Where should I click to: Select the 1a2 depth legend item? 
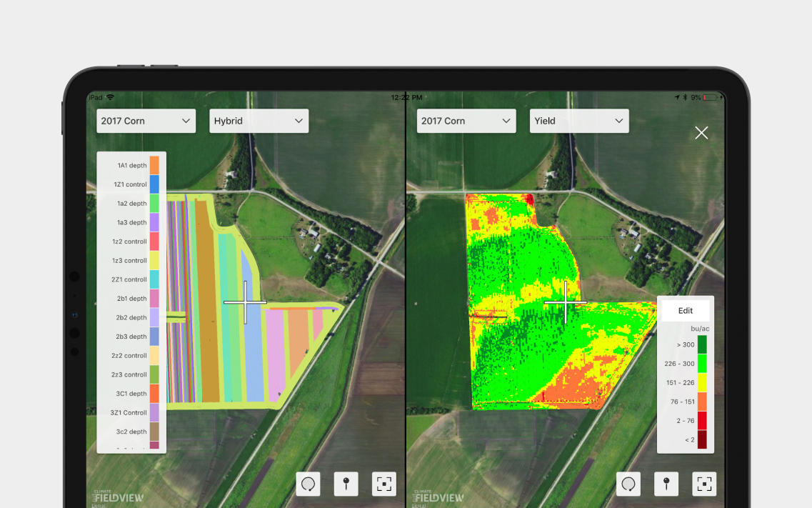[x=131, y=203]
